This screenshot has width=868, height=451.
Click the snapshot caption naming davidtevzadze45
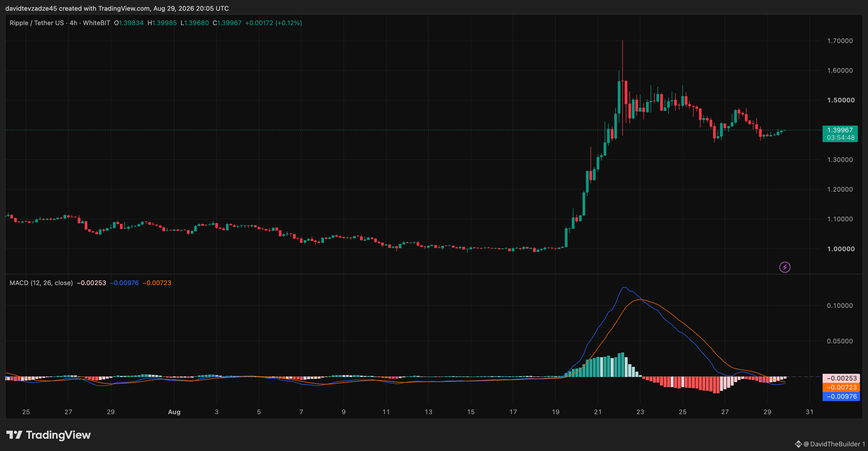(117, 9)
